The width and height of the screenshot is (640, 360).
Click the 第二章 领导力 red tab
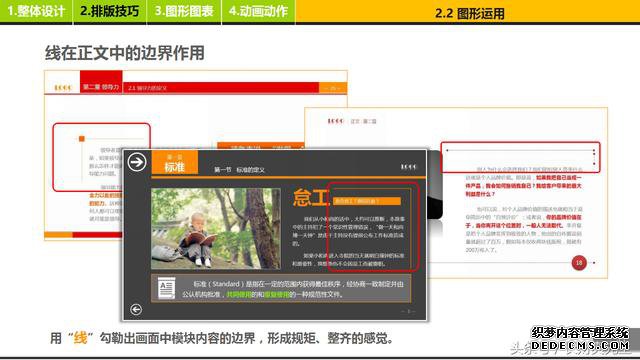click(101, 82)
